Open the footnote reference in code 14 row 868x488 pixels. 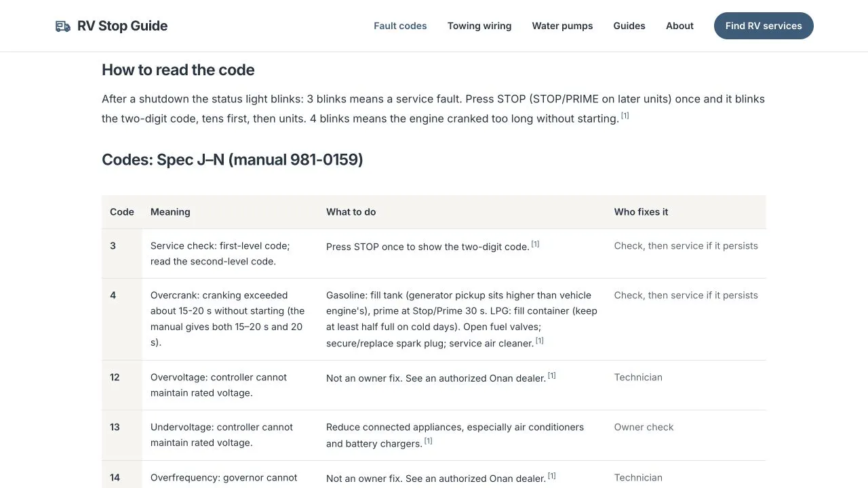pyautogui.click(x=551, y=476)
